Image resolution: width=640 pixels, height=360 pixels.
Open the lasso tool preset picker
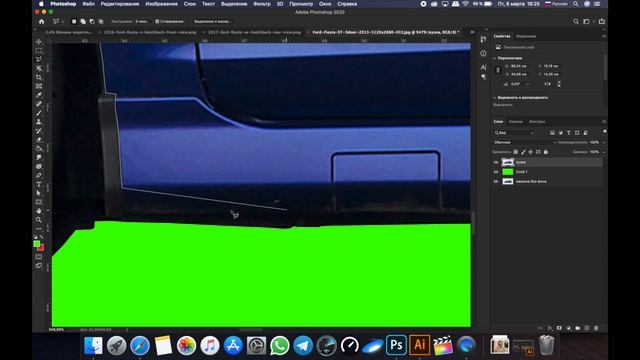(58, 21)
